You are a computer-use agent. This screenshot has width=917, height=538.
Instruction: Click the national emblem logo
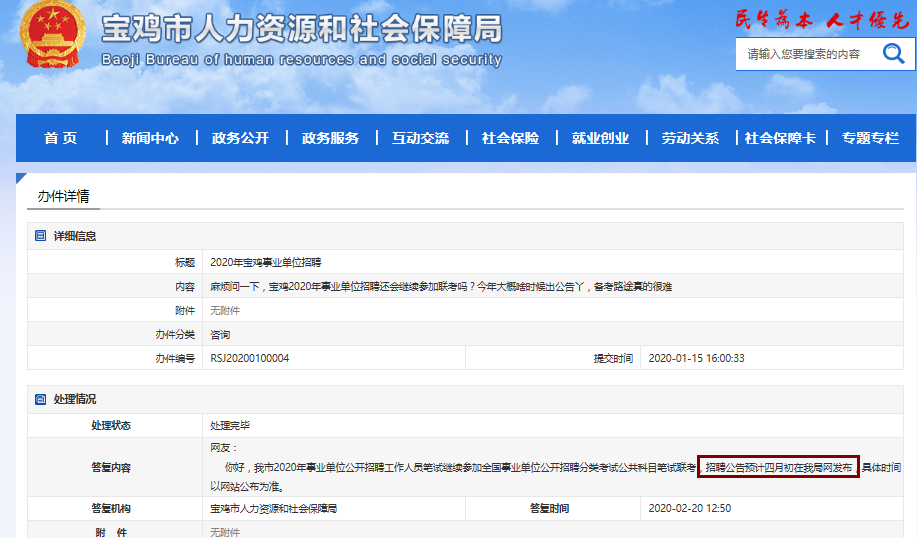coord(53,35)
